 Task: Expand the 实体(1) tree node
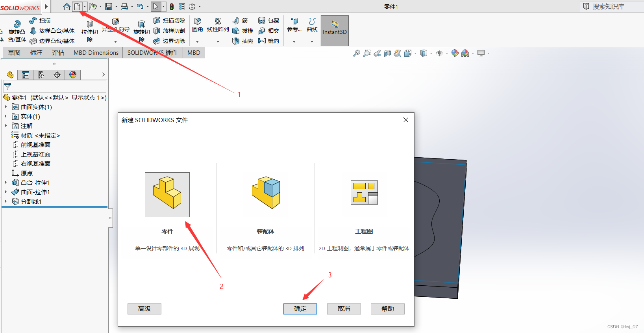[x=6, y=116]
